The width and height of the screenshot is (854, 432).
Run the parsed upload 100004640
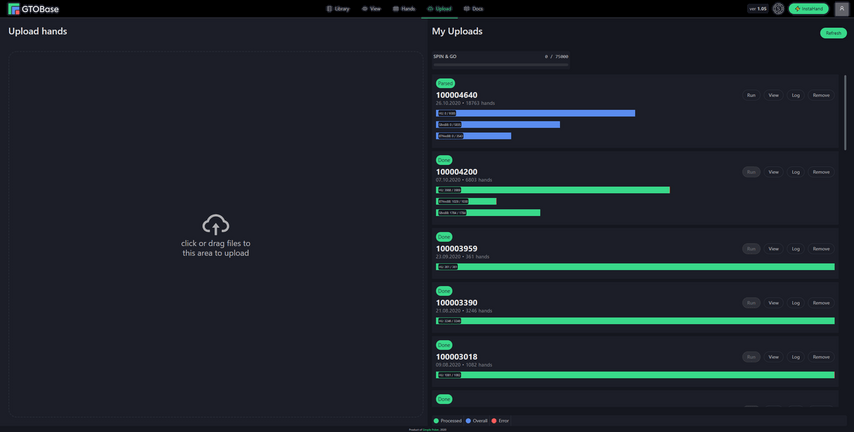pos(751,95)
